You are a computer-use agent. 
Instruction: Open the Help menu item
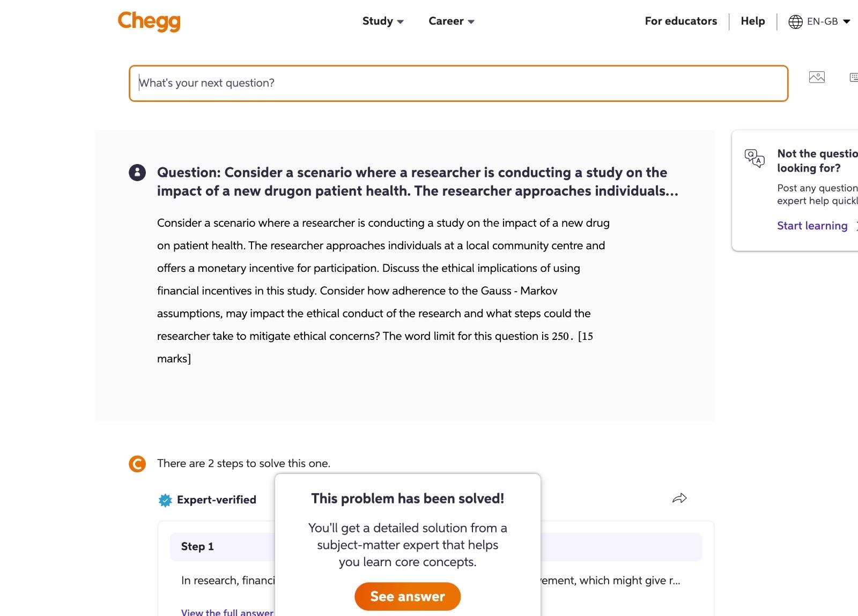[x=752, y=21]
